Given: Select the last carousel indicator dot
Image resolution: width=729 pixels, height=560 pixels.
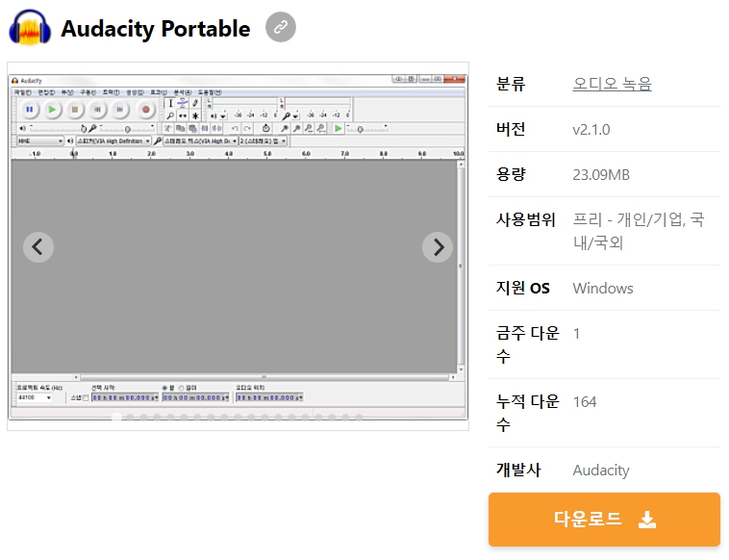Looking at the screenshot, I should coord(359,418).
